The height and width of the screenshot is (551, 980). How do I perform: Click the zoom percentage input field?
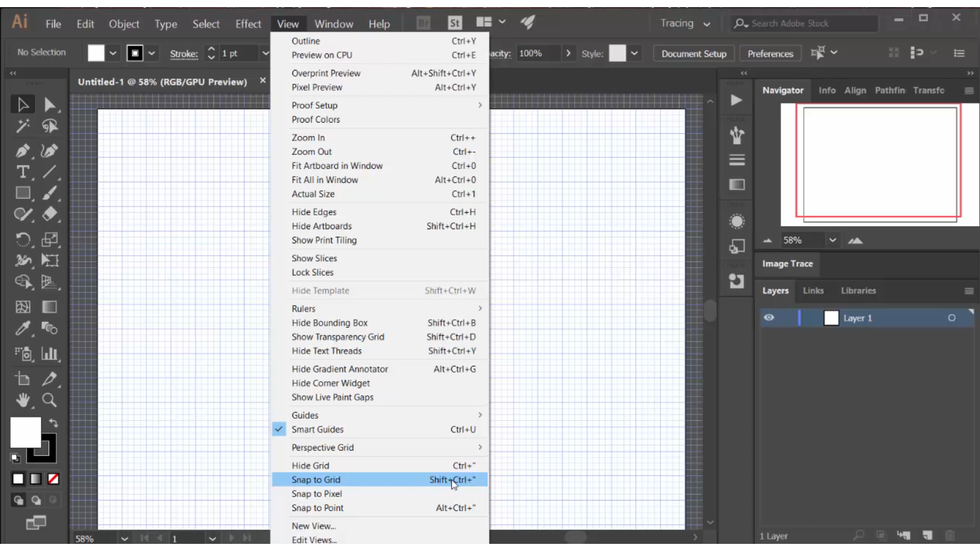coord(94,538)
